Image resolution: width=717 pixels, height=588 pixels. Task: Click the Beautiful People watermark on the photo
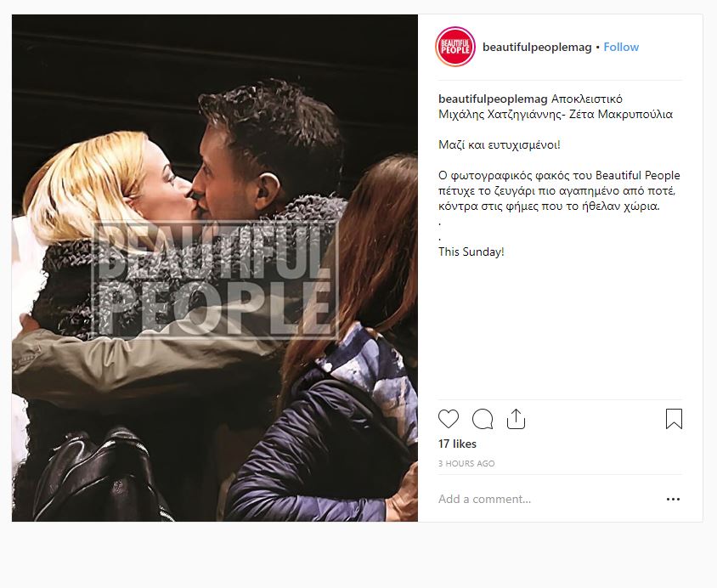[x=215, y=280]
